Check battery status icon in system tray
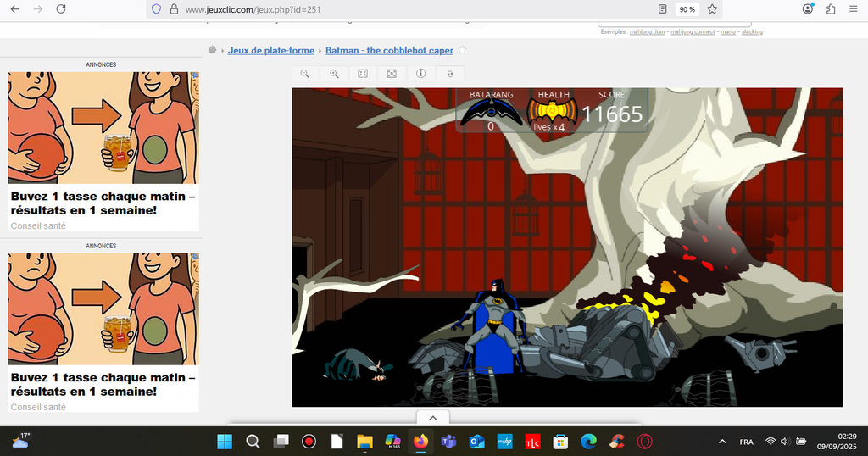The image size is (868, 456). pos(800,442)
